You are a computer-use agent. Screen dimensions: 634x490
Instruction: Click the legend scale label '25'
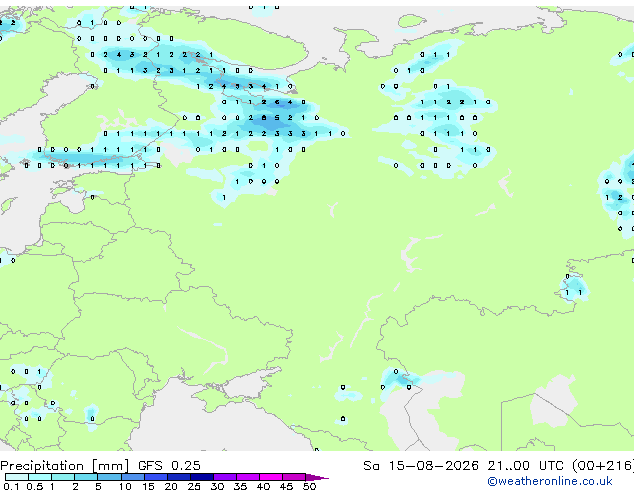point(194,486)
